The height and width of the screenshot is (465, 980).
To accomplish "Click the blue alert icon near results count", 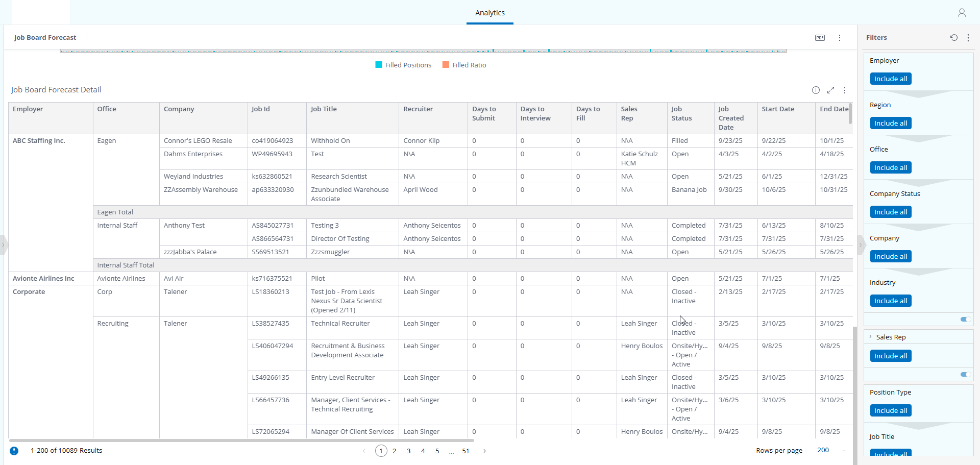I will (x=14, y=451).
